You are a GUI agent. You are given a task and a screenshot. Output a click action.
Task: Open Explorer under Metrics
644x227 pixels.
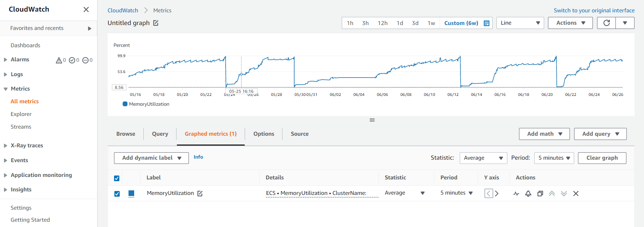[x=21, y=114]
